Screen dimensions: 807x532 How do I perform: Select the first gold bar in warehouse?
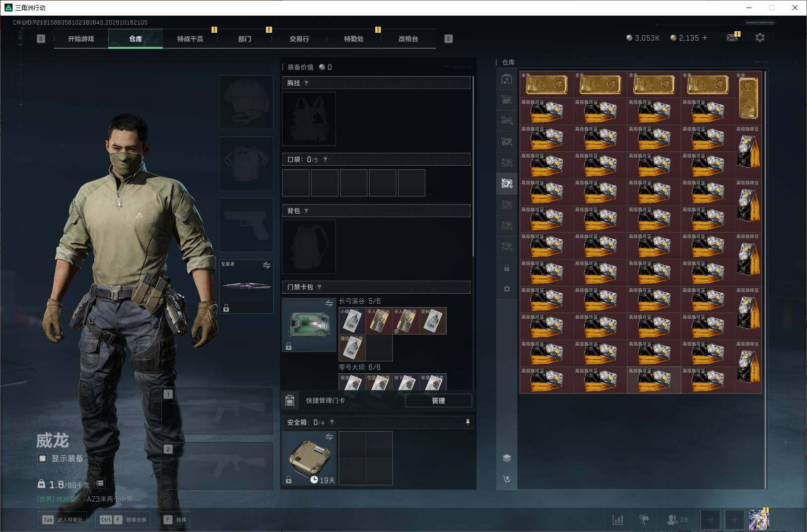(x=547, y=84)
